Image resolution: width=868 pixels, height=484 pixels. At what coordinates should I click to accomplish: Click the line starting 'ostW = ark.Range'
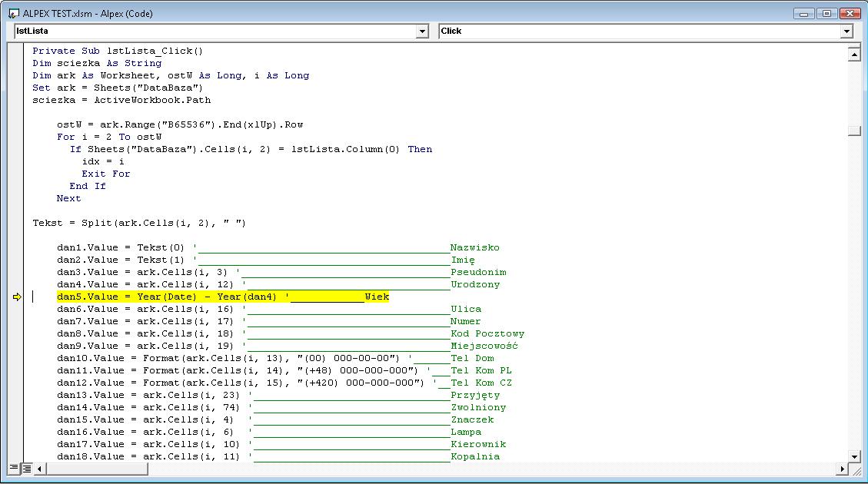pyautogui.click(x=180, y=124)
